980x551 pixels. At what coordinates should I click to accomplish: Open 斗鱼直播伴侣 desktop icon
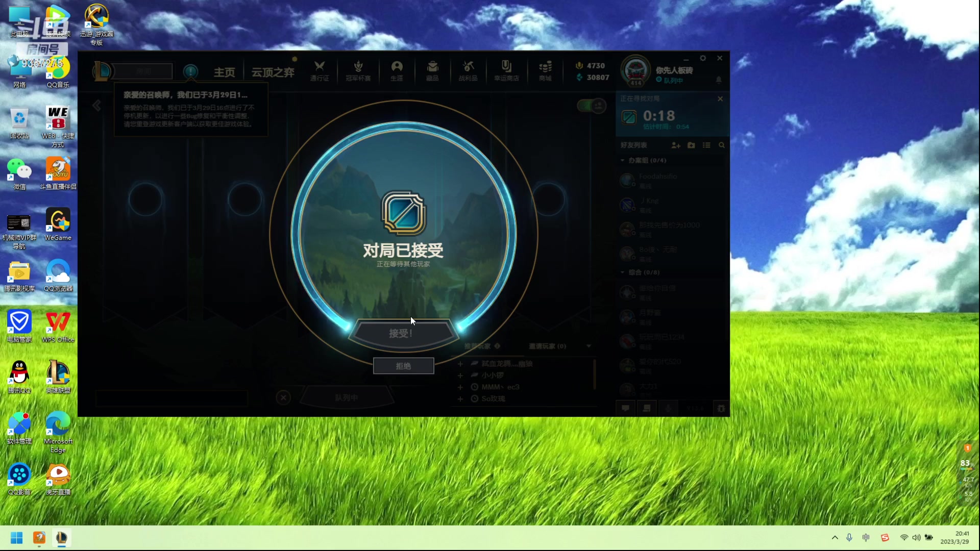pos(58,173)
